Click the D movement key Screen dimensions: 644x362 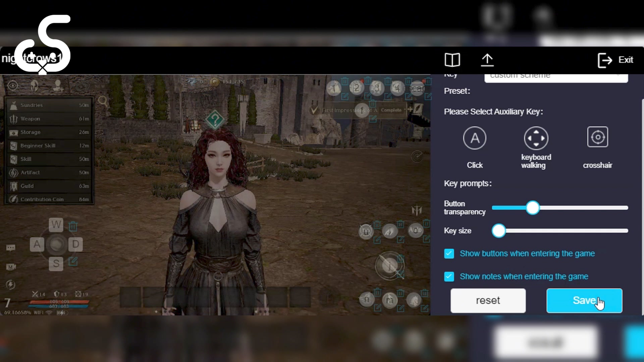tap(75, 244)
